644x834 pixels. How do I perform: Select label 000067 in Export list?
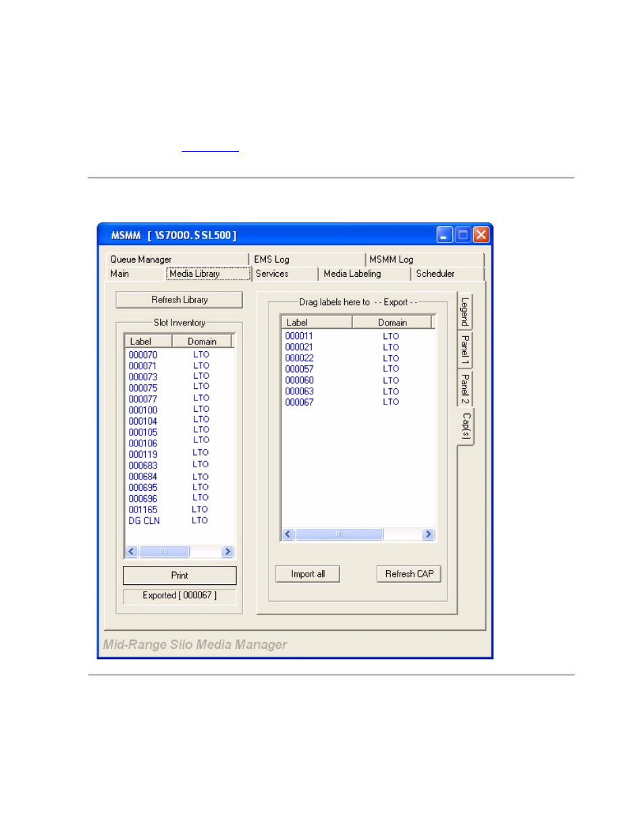pos(299,402)
